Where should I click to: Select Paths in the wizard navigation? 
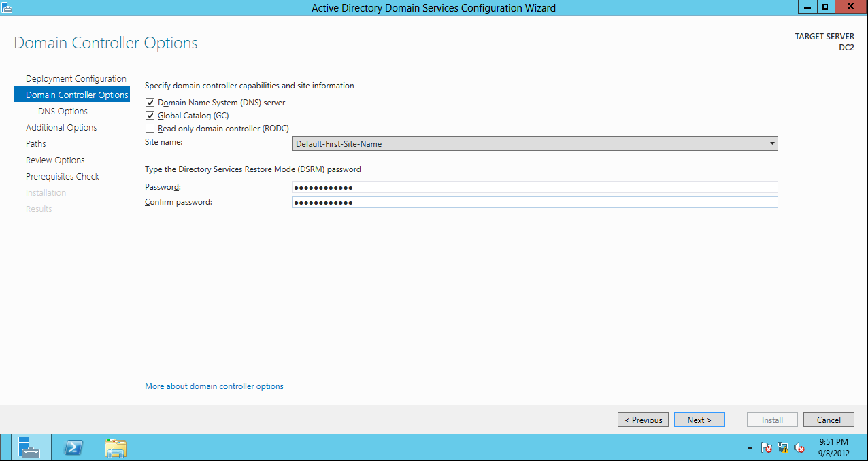click(35, 143)
